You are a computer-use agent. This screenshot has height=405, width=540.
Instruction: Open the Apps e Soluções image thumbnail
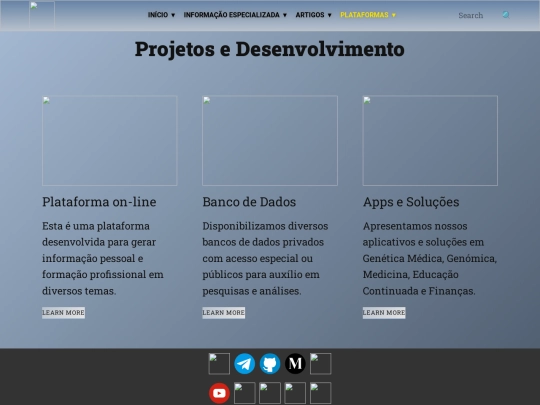(x=430, y=141)
